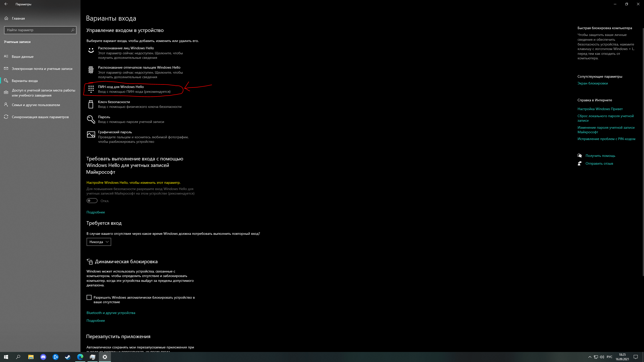Screen dimensions: 644x362
Task: Open the notification center icon
Action: pos(636,357)
